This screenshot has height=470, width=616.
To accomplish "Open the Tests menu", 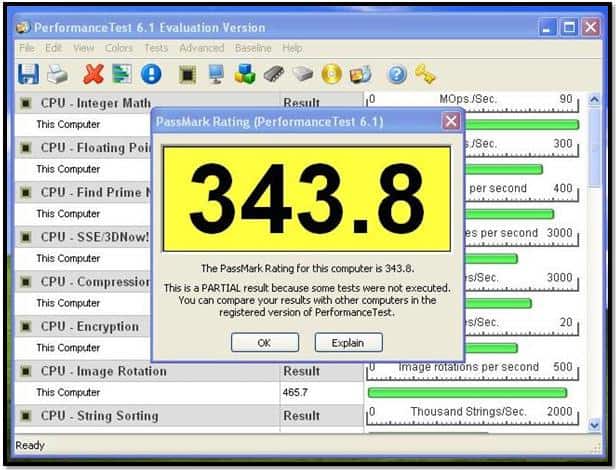I will 156,48.
